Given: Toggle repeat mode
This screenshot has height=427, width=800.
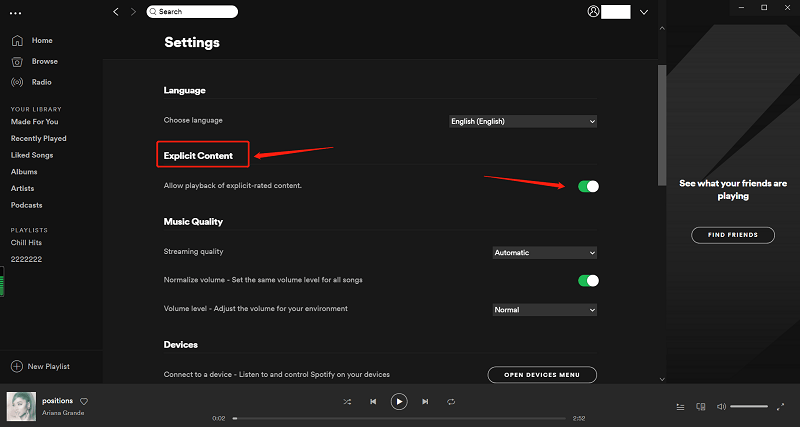Looking at the screenshot, I should coord(451,402).
